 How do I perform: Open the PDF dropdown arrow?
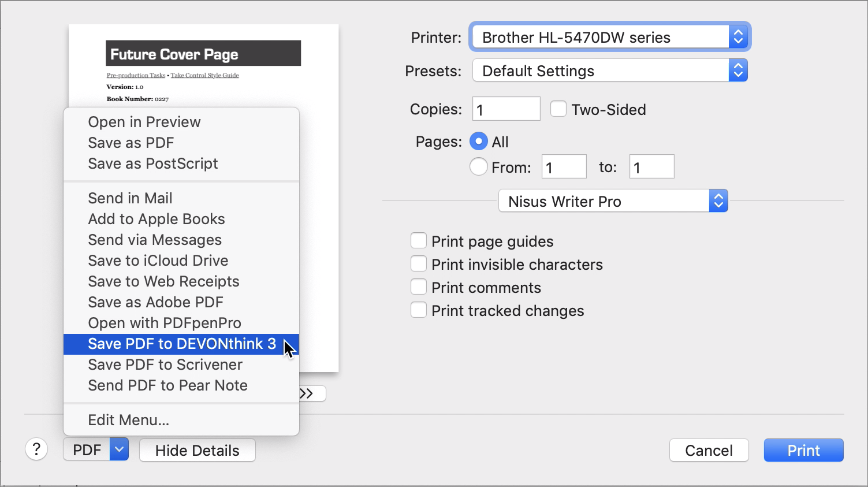(x=119, y=449)
